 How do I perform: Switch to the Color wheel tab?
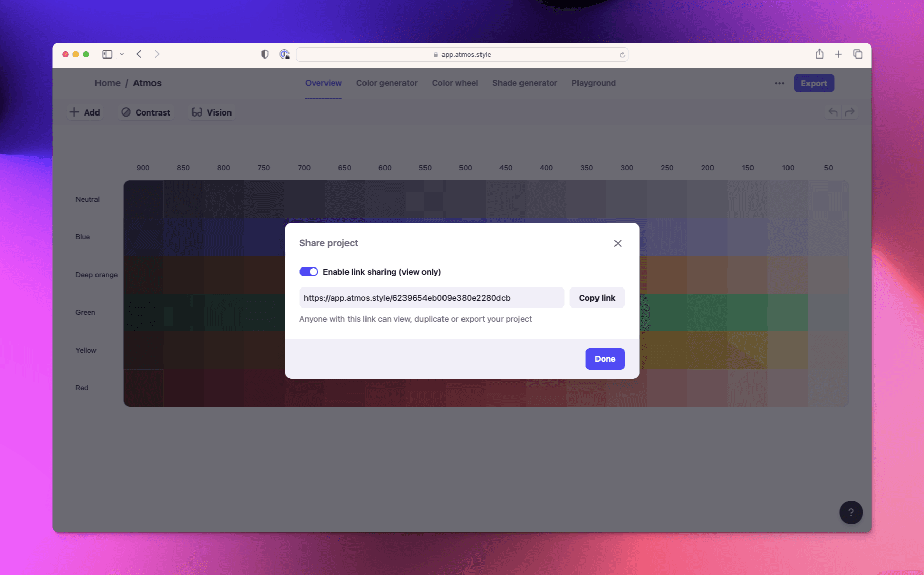pyautogui.click(x=454, y=83)
